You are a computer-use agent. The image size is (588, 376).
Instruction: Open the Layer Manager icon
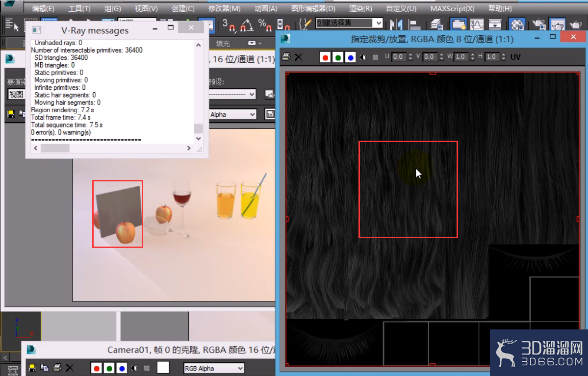tap(436, 25)
